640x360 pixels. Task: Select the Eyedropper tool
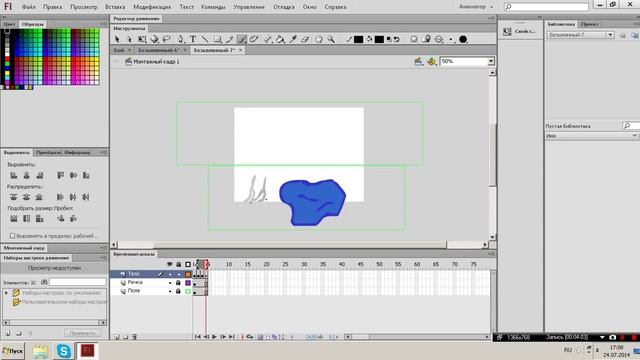(293, 39)
